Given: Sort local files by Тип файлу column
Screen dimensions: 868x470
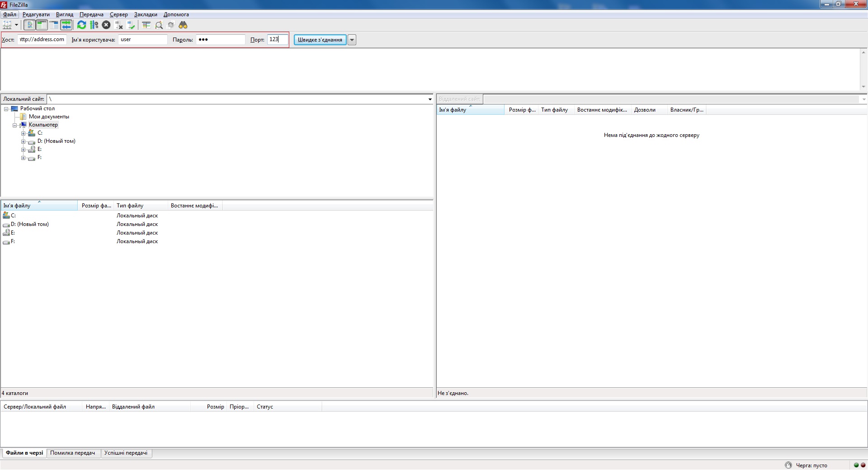Looking at the screenshot, I should click(140, 206).
